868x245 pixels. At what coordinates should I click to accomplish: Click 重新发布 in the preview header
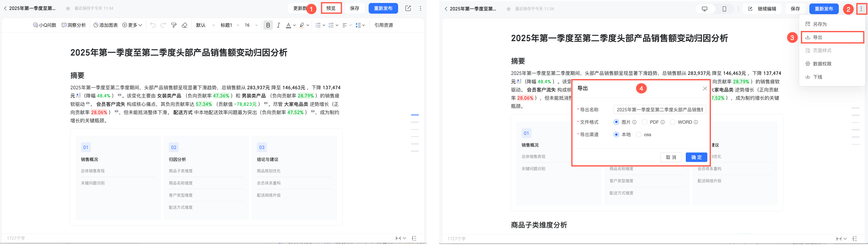(824, 9)
